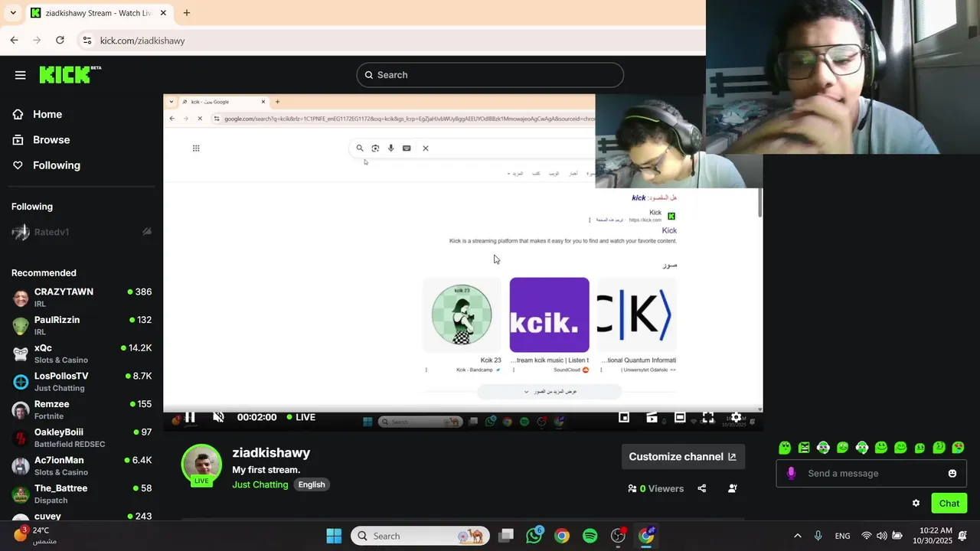Click Customize channel button
This screenshot has width=980, height=551.
(x=683, y=457)
